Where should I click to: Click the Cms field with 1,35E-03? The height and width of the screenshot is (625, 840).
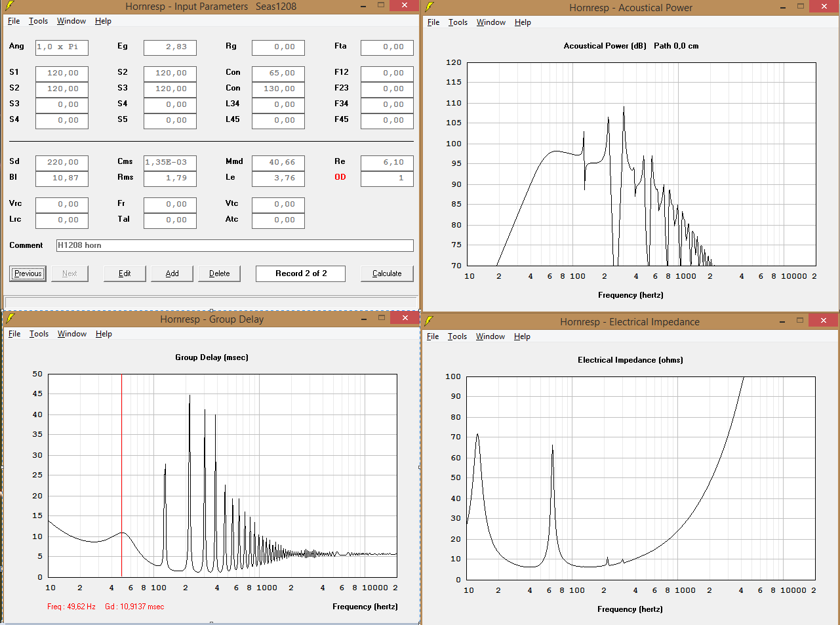[x=170, y=163]
